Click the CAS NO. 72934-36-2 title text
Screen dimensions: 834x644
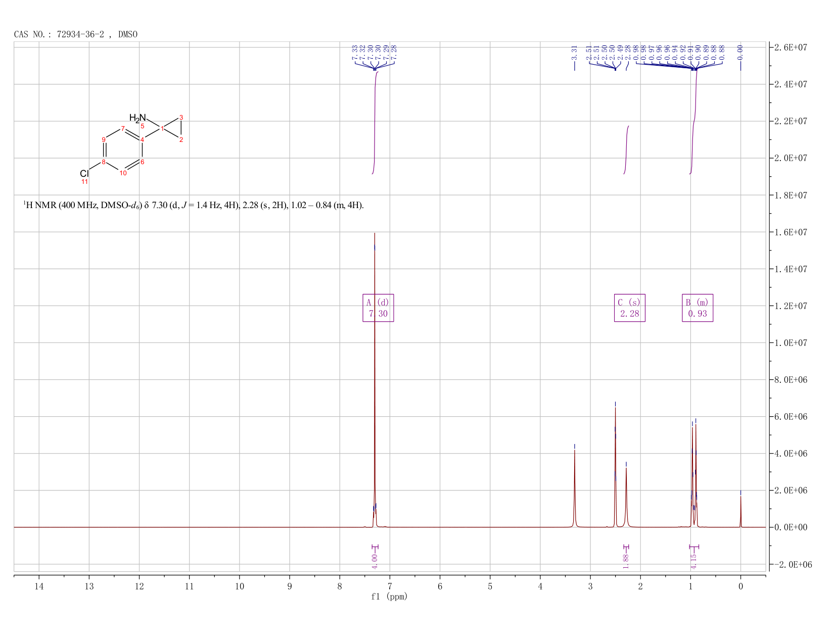[76, 34]
